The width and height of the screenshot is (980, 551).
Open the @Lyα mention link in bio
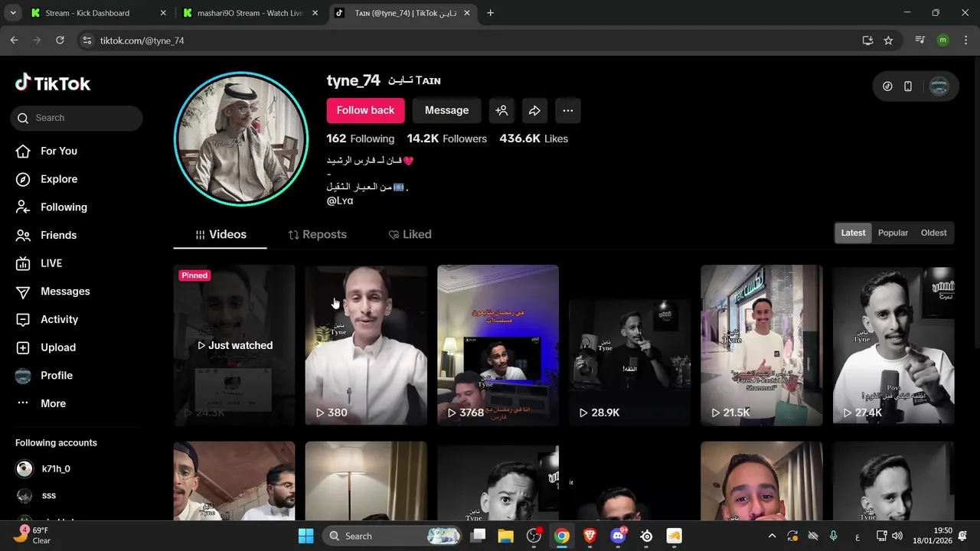point(340,201)
